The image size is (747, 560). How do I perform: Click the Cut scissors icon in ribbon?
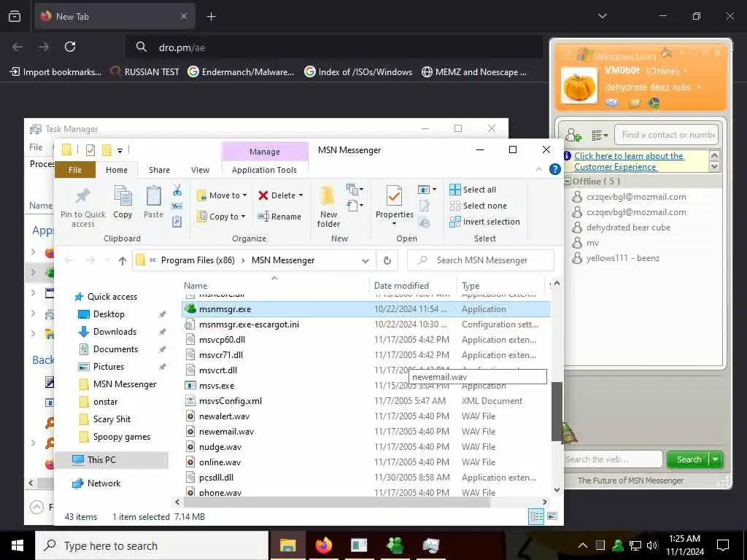tap(177, 190)
